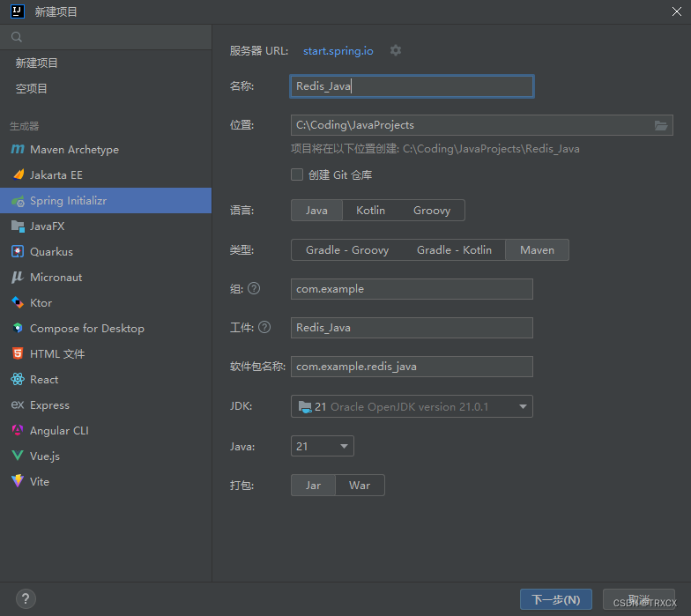Click the 取消 cancel button
Viewport: 691px width, 616px height.
click(x=638, y=599)
